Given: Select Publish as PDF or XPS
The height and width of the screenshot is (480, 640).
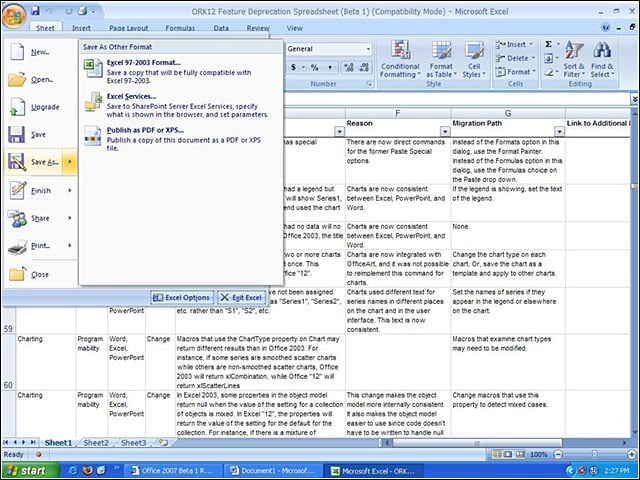Looking at the screenshot, I should tap(180, 139).
